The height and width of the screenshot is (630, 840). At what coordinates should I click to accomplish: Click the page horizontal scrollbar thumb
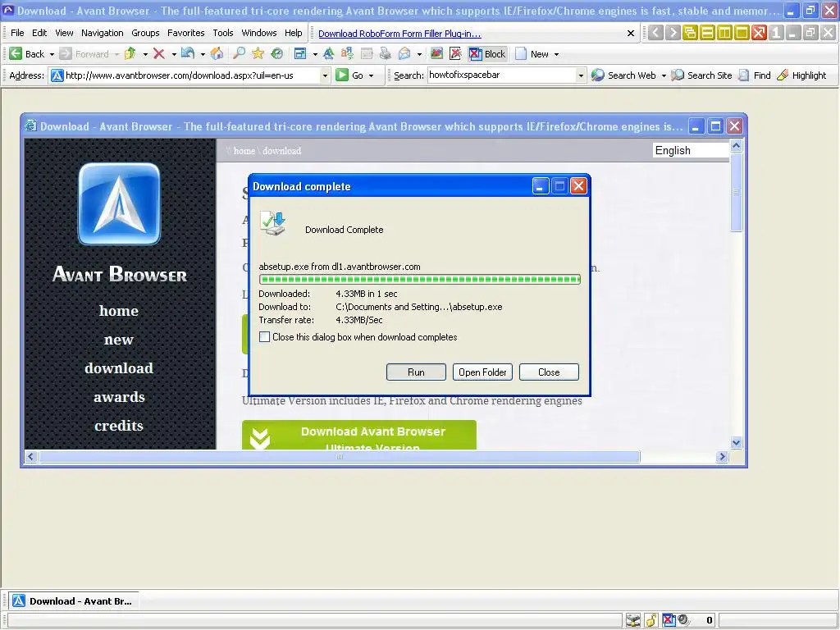click(340, 457)
